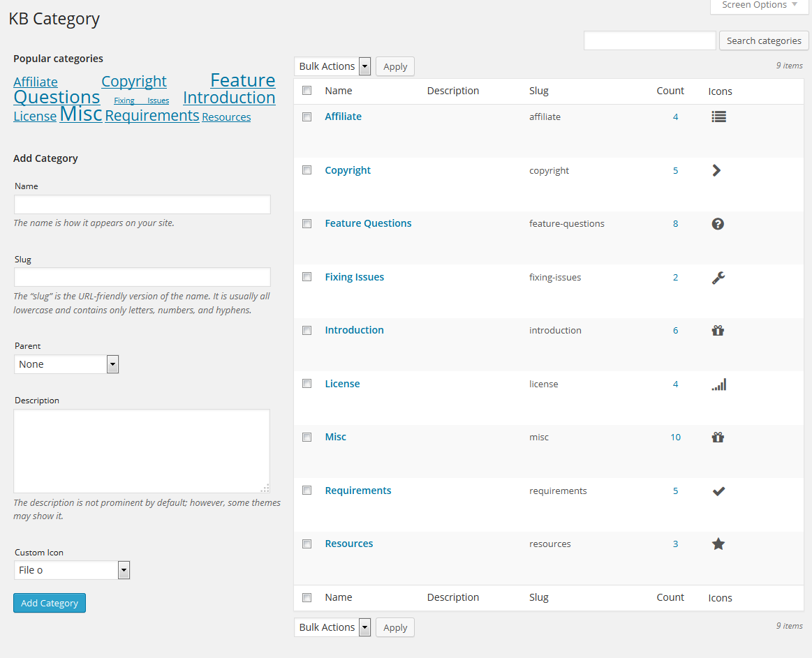This screenshot has width=812, height=658.
Task: Open the Misc category link in the table
Action: point(335,437)
